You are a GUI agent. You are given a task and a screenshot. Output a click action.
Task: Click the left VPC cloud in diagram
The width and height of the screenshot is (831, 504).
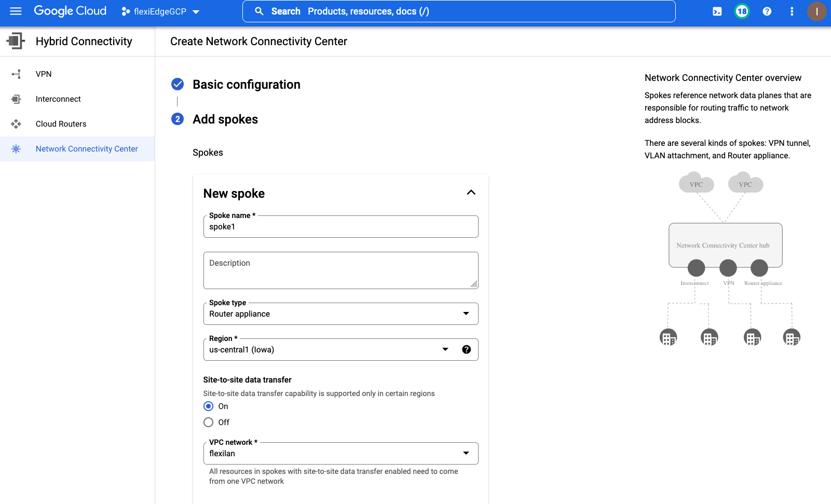pos(696,183)
